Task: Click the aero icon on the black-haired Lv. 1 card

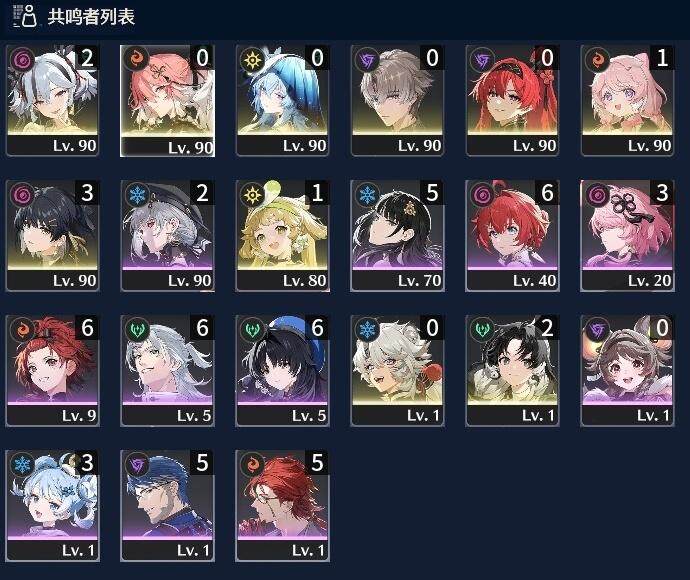Action: (x=482, y=329)
